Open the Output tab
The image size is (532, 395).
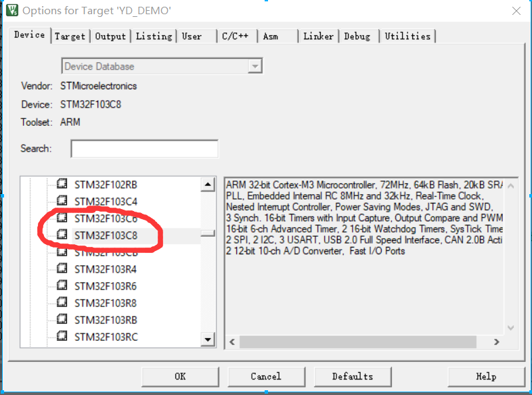point(110,37)
